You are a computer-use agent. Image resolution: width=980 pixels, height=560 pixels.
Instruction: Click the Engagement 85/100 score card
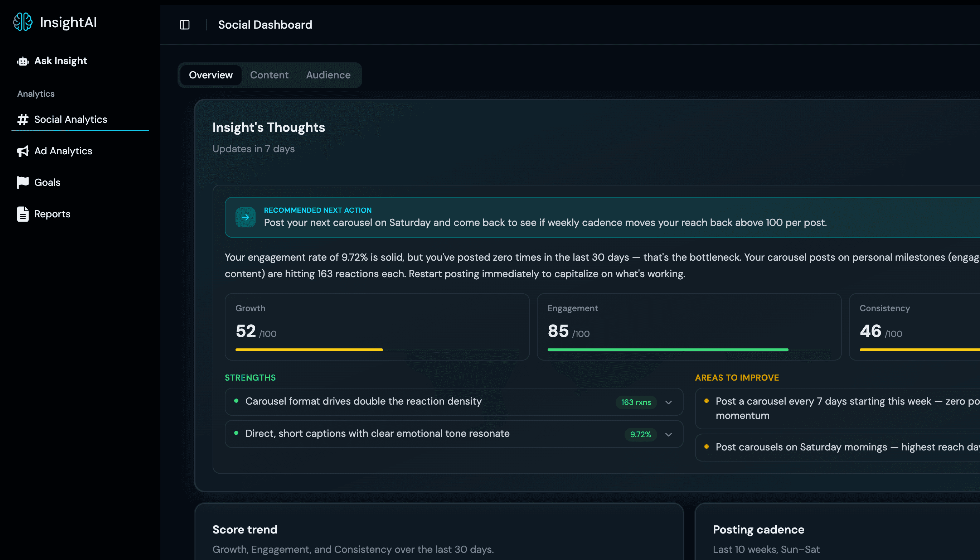point(689,327)
